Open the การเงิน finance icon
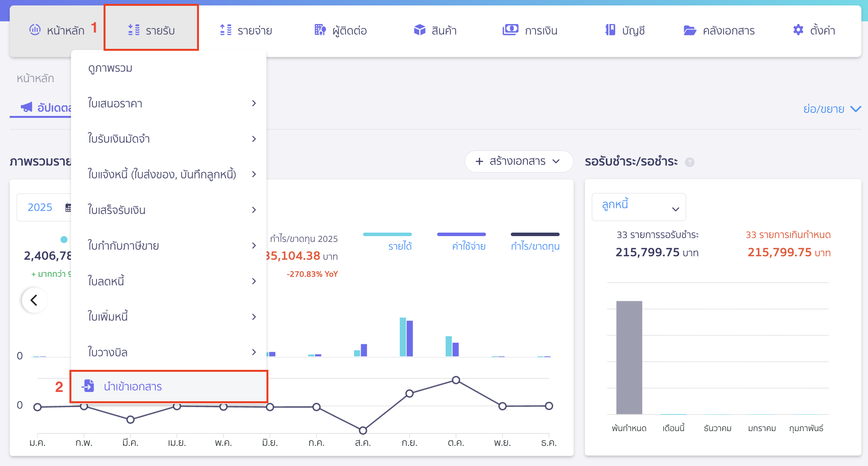 tap(511, 29)
